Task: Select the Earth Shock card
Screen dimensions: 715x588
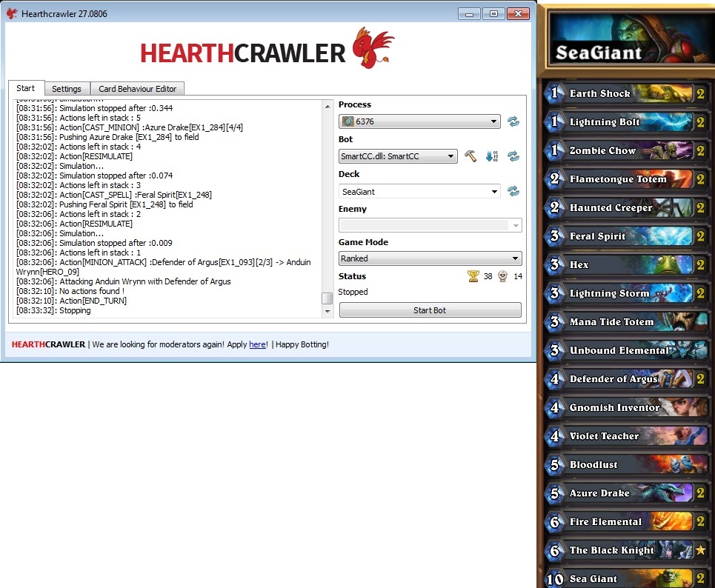Action: click(626, 93)
